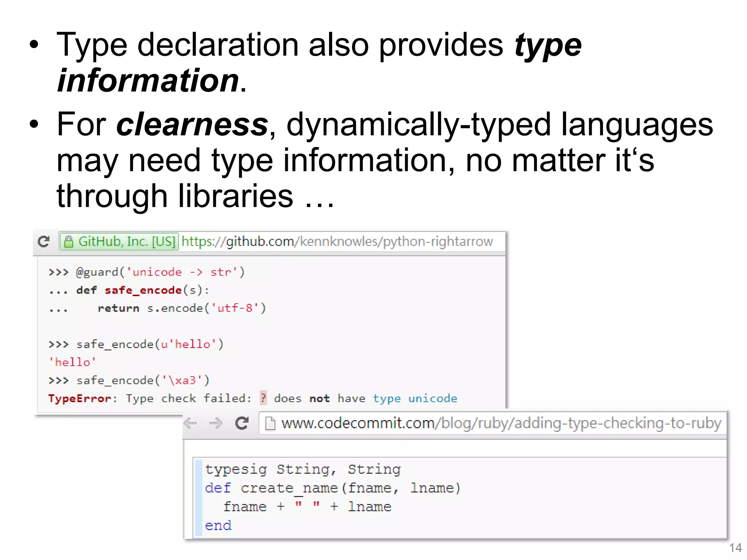Click the page document icon beside codecommit URL
The width and height of the screenshot is (747, 560).
270,423
